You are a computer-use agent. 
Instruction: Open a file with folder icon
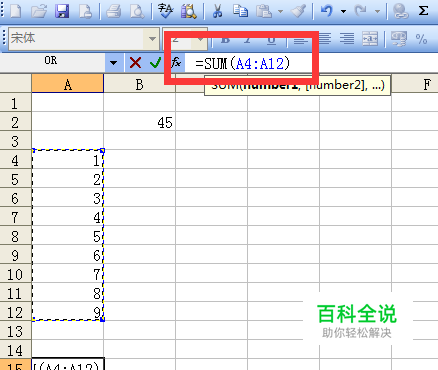pos(39,11)
